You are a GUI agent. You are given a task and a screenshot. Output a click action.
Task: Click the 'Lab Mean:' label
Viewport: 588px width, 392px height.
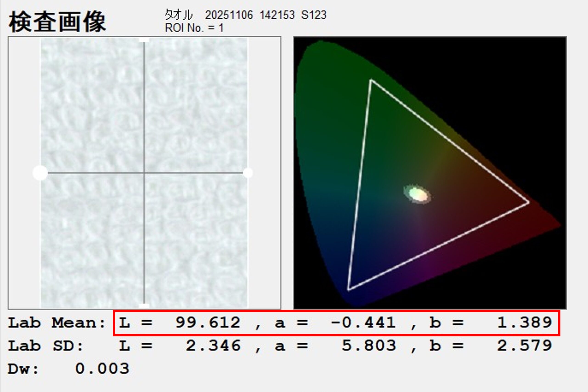click(x=57, y=323)
